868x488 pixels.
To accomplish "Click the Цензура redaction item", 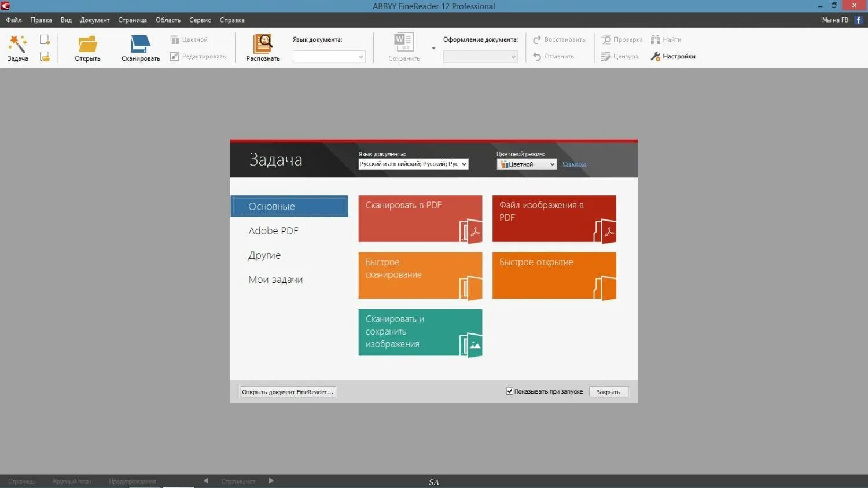I will tap(620, 56).
